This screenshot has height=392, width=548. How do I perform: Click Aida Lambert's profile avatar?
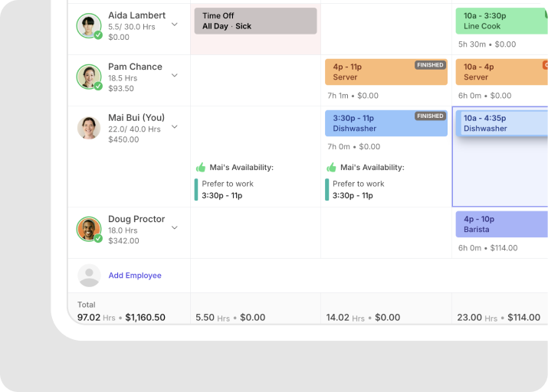pyautogui.click(x=89, y=25)
